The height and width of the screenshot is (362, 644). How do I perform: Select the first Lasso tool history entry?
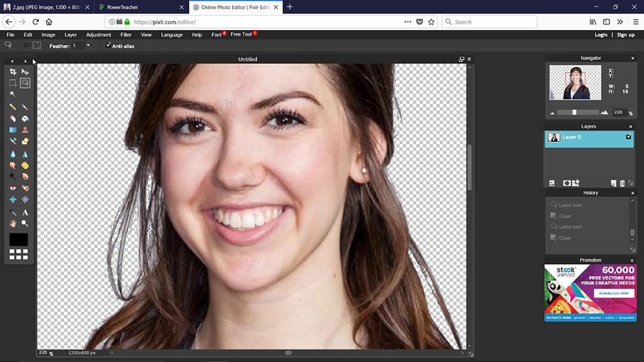point(570,205)
